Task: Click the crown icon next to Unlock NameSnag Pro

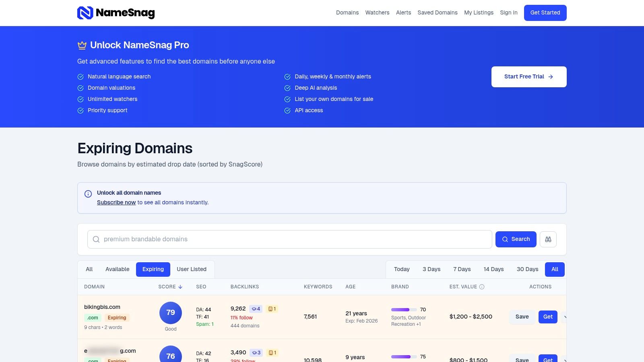Action: pos(82,45)
